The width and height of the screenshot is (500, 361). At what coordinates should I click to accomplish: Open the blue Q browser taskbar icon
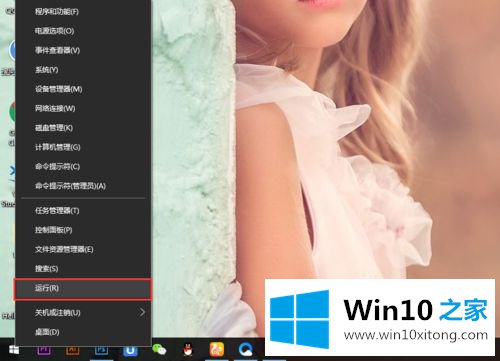pyautogui.click(x=246, y=350)
